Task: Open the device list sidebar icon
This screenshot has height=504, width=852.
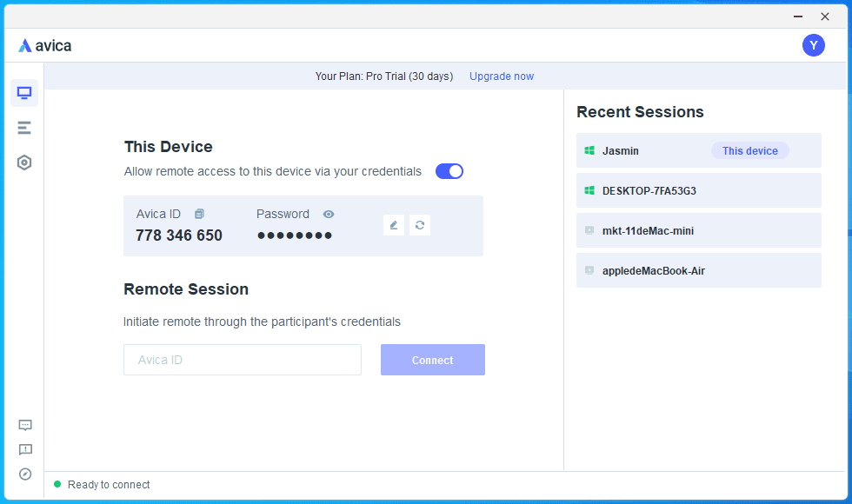Action: click(24, 128)
